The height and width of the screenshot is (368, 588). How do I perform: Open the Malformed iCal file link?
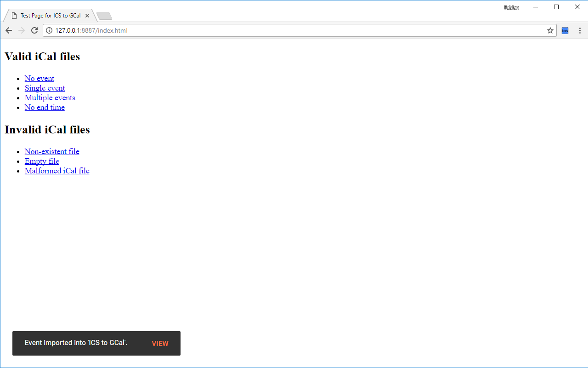(57, 171)
